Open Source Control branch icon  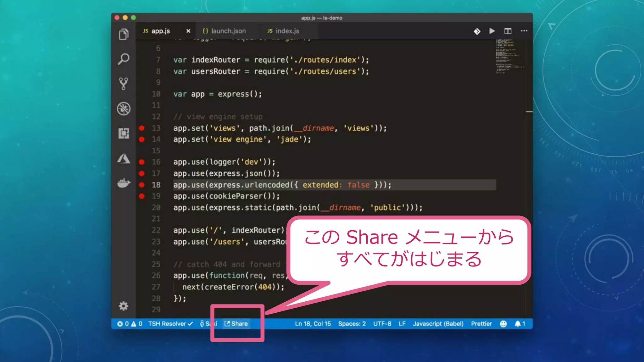[124, 84]
